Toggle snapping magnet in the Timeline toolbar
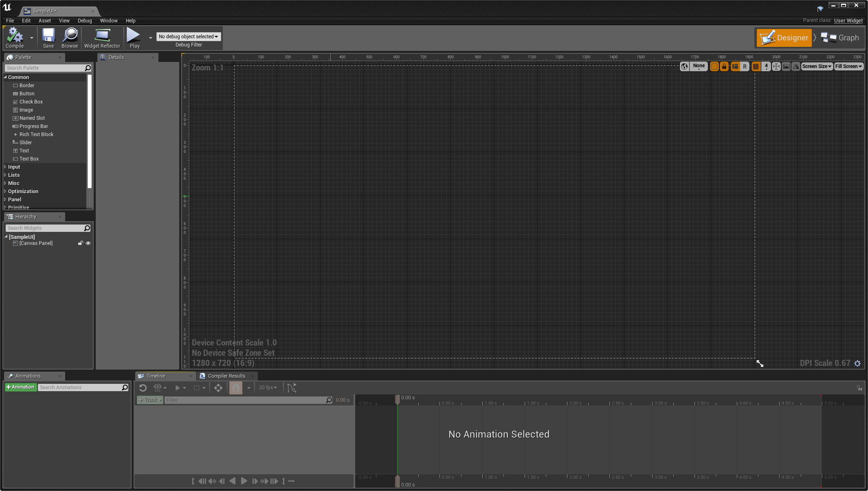868x491 pixels. pyautogui.click(x=235, y=388)
